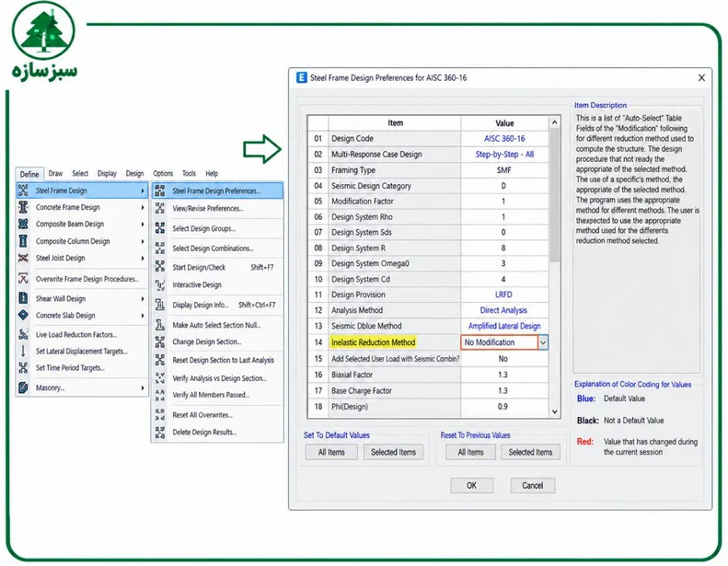Open the Define menu
This screenshot has width=728, height=566.
coord(29,174)
